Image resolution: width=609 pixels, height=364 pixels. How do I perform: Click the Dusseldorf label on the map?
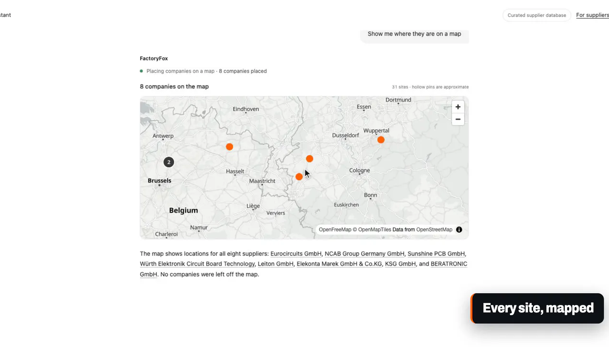[x=346, y=135]
